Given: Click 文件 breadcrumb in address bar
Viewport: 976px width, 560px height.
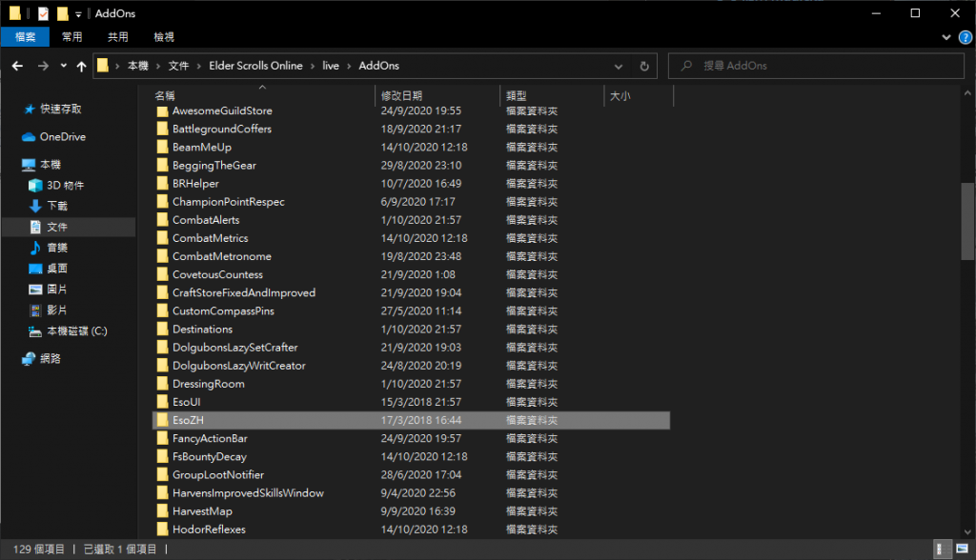Looking at the screenshot, I should (178, 66).
